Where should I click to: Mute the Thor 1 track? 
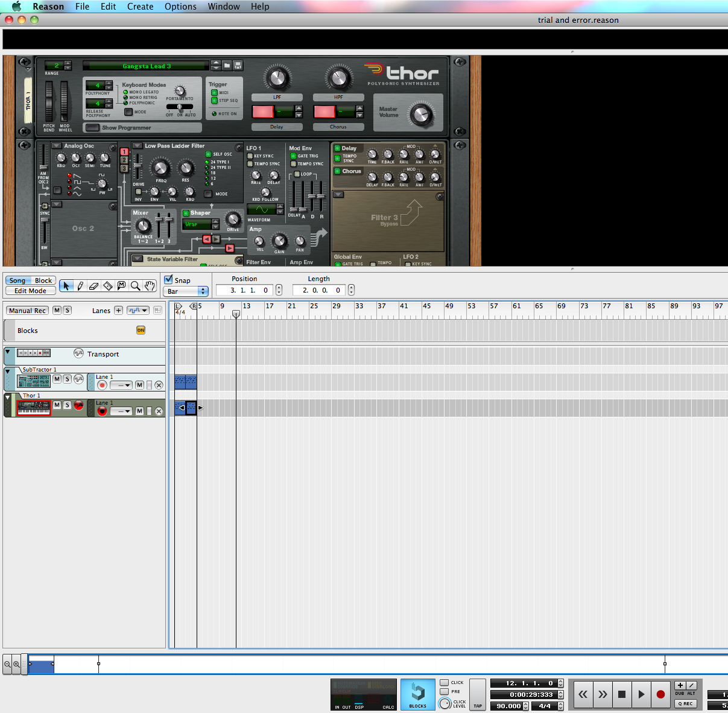57,405
